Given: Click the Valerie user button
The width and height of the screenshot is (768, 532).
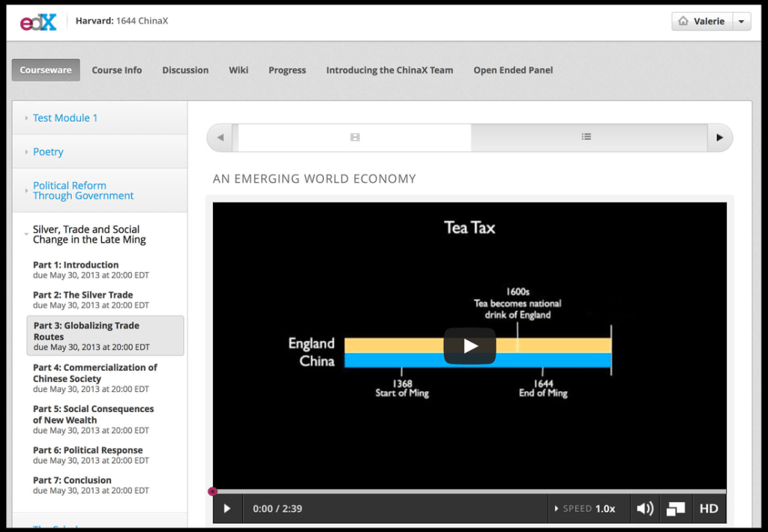Looking at the screenshot, I should [x=701, y=22].
